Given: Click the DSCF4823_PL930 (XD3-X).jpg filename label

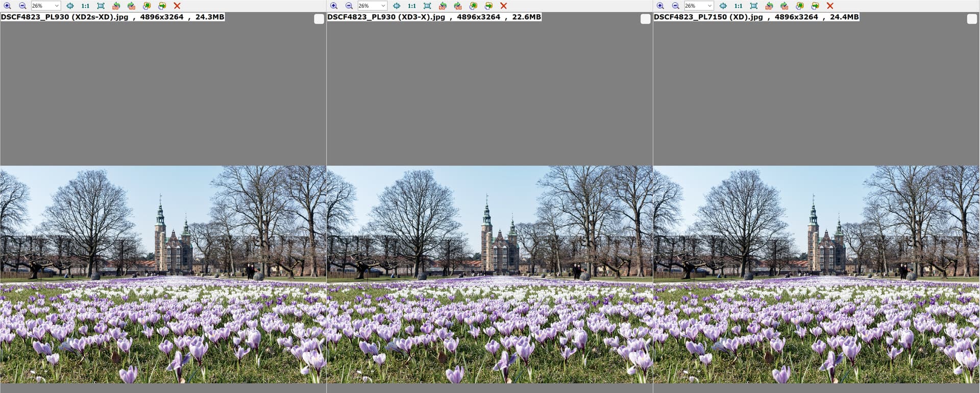Looking at the screenshot, I should click(386, 17).
